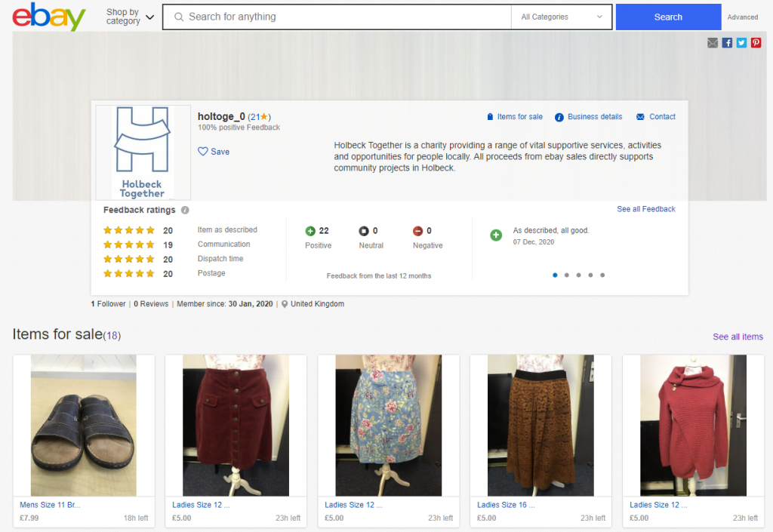The image size is (773, 532).
Task: Click the '1 Follower' text
Action: tap(108, 304)
